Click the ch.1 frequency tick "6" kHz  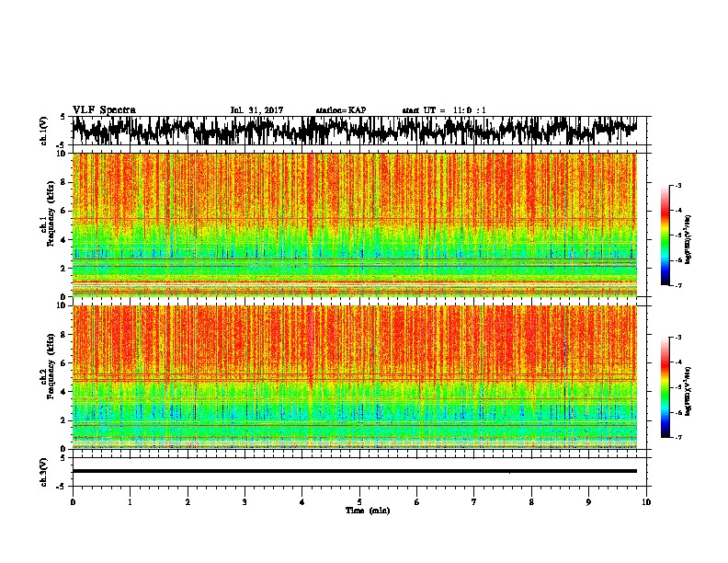64,211
